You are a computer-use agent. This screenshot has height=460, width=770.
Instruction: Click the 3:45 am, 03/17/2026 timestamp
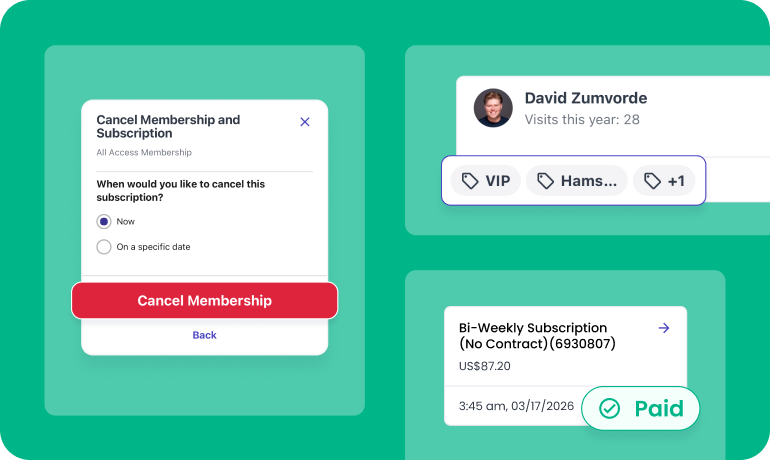tap(514, 407)
